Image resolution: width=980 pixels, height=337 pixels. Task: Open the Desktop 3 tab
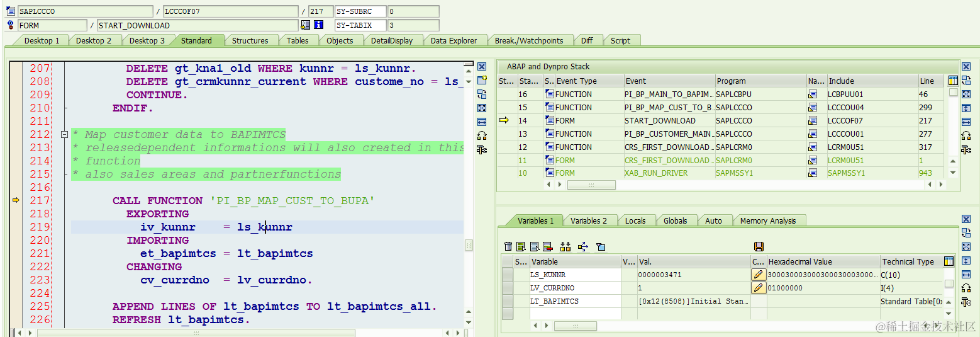tap(147, 40)
